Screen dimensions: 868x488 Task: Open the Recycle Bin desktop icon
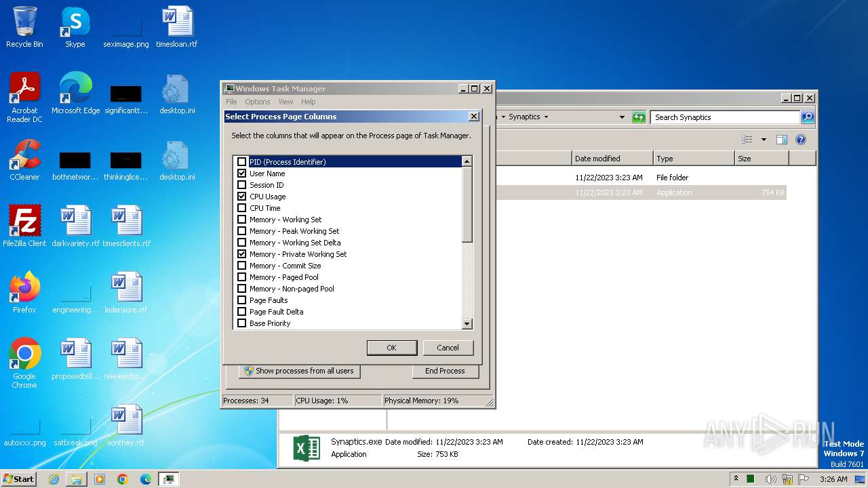pyautogui.click(x=24, y=27)
